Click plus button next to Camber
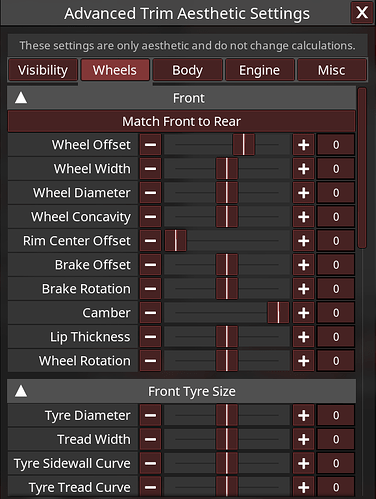Screen dimensions: 376x499 pyautogui.click(x=303, y=313)
